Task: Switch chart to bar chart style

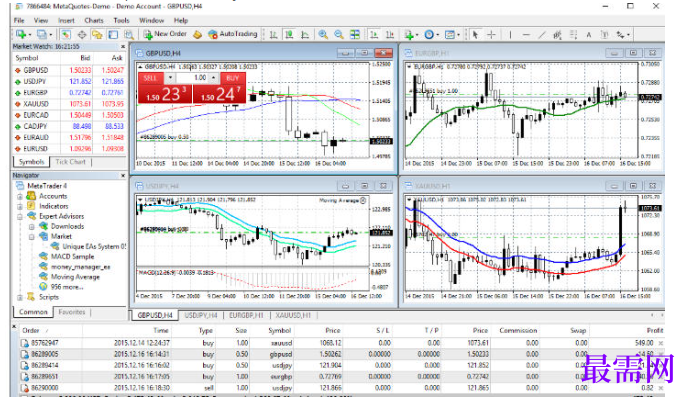Action: tap(274, 34)
